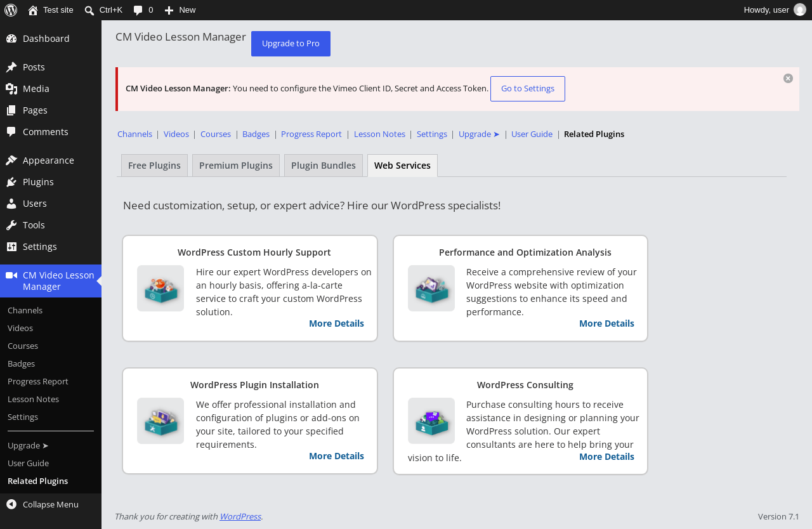Viewport: 812px width, 529px height.
Task: Click the Go to Settings button
Action: coord(528,89)
